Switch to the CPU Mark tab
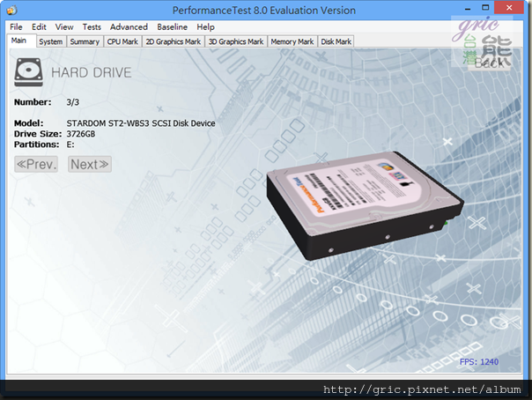Image resolution: width=532 pixels, height=400 pixels. pos(122,41)
